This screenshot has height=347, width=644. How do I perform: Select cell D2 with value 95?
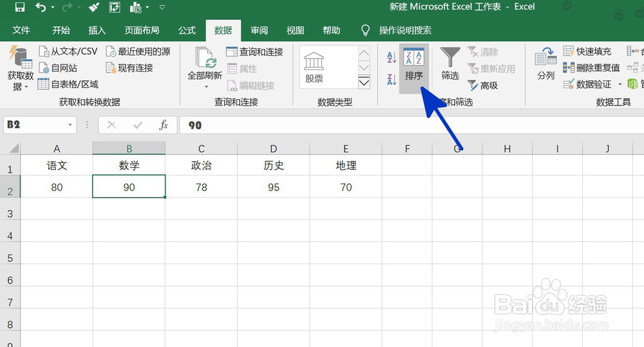tap(274, 187)
